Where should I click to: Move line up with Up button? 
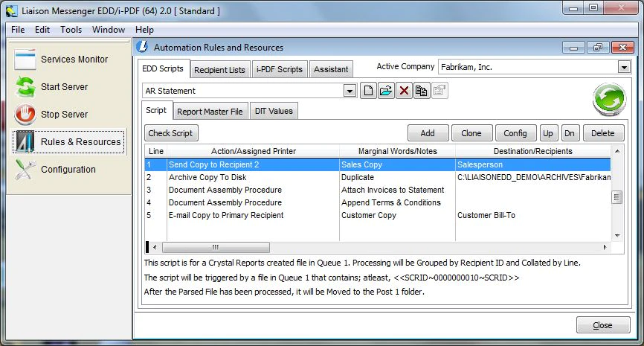click(548, 133)
